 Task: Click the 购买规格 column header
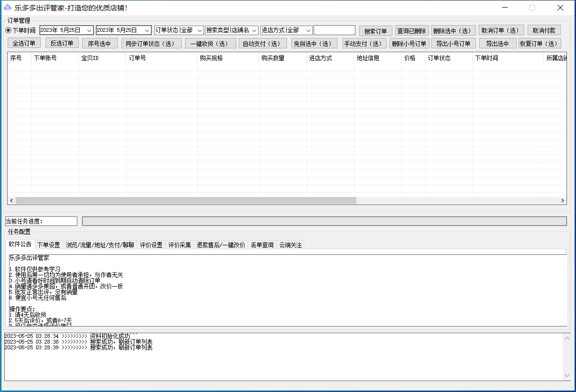(x=228, y=58)
